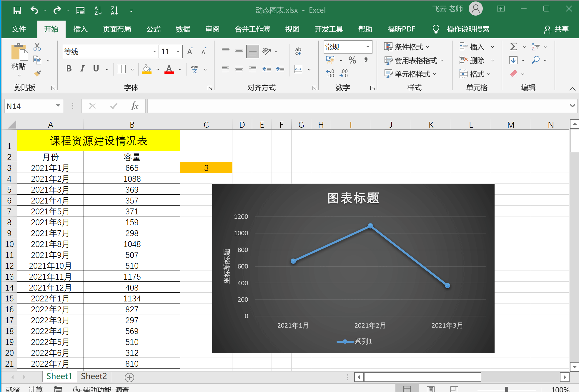The width and height of the screenshot is (579, 392).
Task: Open the font name dropdown showing 等线
Action: tap(154, 52)
